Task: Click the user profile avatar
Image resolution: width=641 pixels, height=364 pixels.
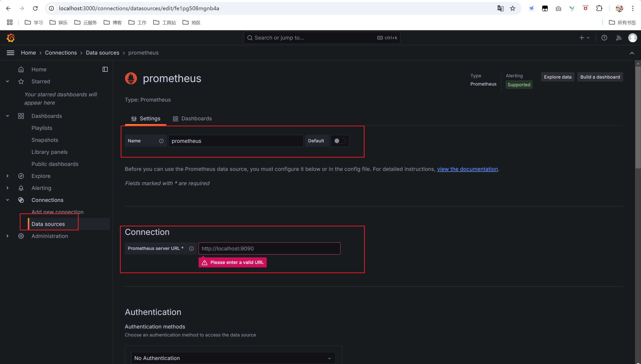Action: [632, 38]
